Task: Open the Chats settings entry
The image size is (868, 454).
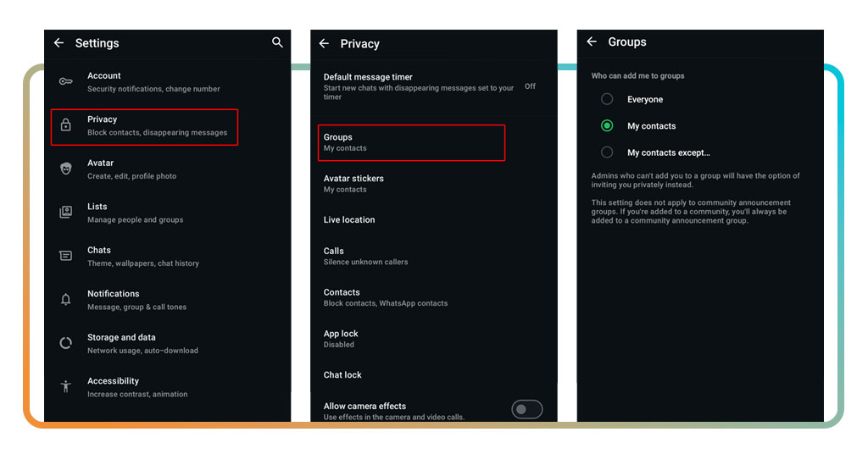Action: coord(142,256)
